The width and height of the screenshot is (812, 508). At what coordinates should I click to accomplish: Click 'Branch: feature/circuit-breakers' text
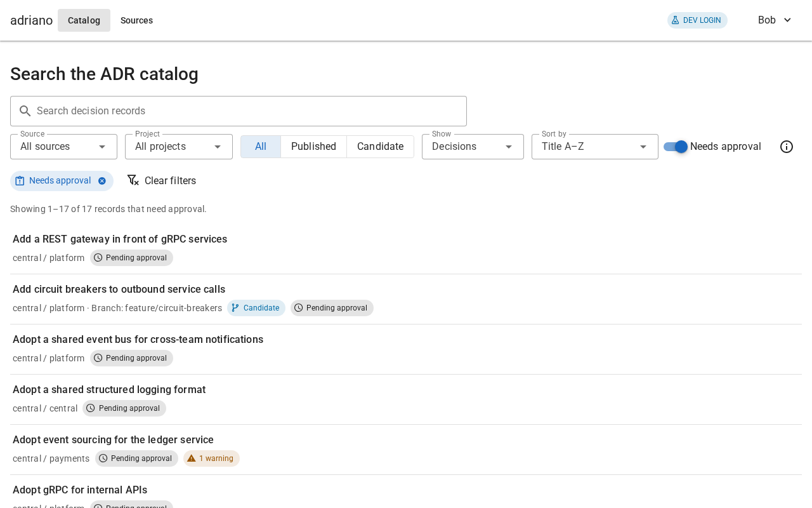click(157, 308)
